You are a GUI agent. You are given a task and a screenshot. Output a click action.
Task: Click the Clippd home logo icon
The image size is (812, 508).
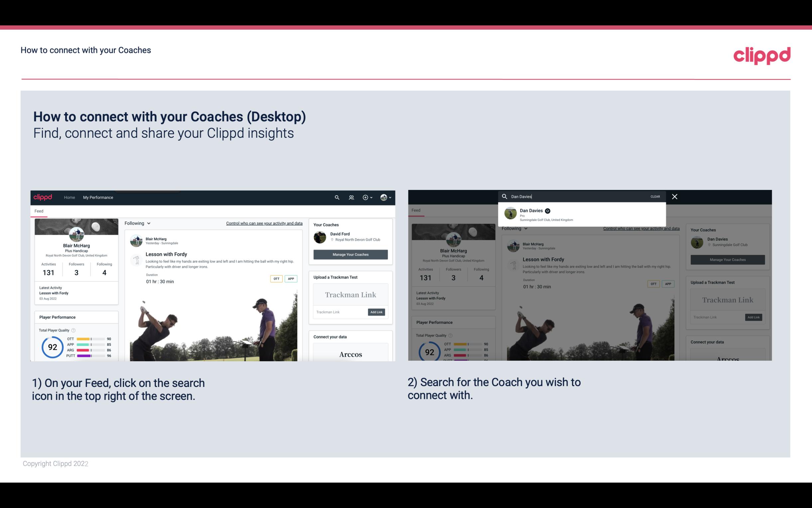click(43, 197)
